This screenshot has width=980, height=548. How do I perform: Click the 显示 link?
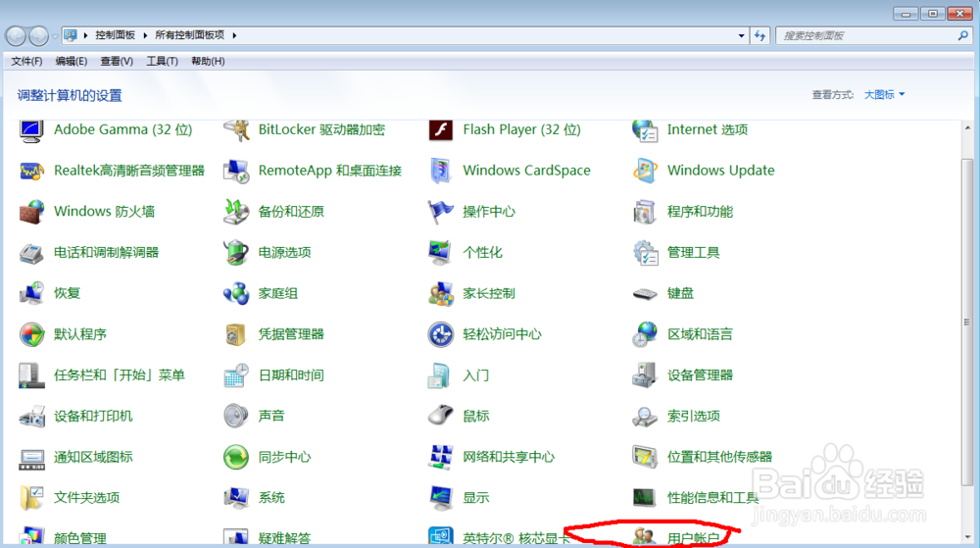tap(475, 498)
